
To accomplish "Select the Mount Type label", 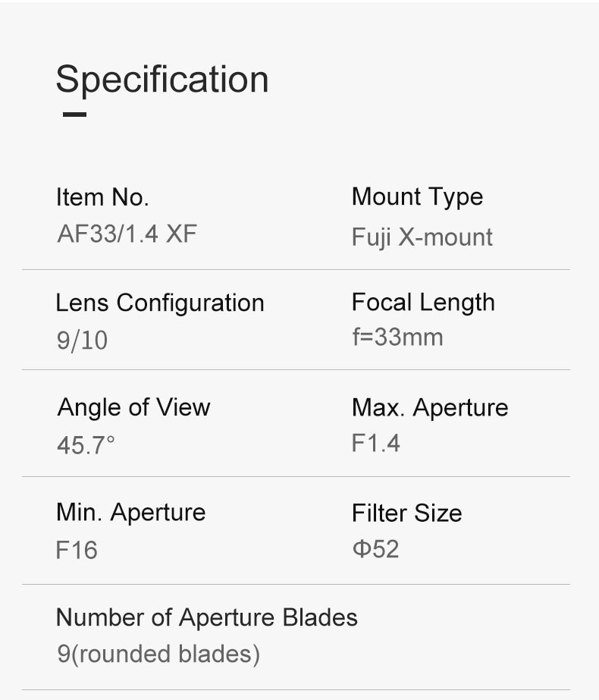I will (x=417, y=197).
